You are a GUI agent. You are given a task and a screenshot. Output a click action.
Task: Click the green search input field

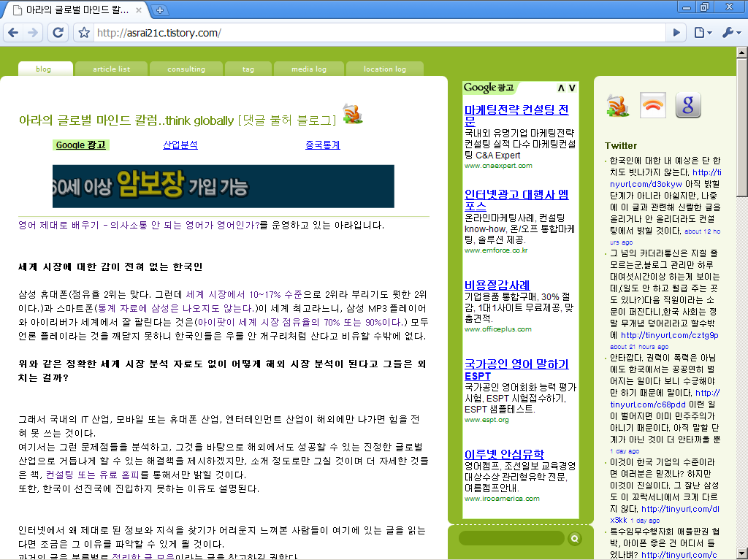511,539
